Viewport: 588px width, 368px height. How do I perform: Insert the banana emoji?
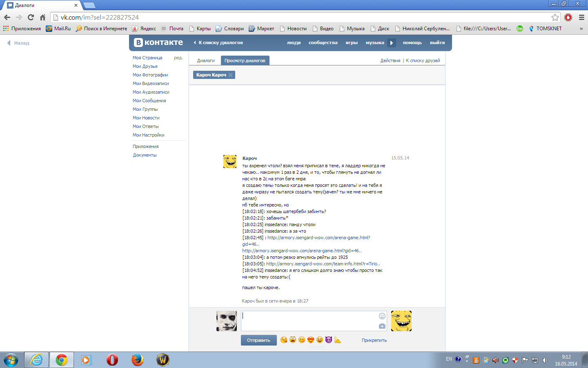click(x=338, y=340)
